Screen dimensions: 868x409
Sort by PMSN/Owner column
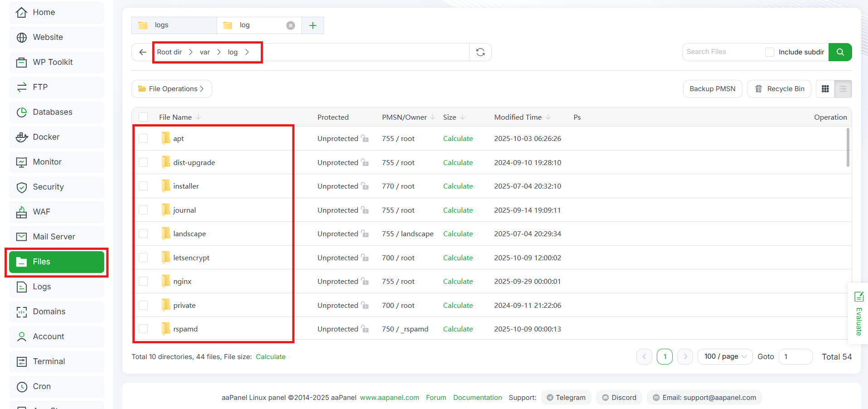tap(408, 117)
